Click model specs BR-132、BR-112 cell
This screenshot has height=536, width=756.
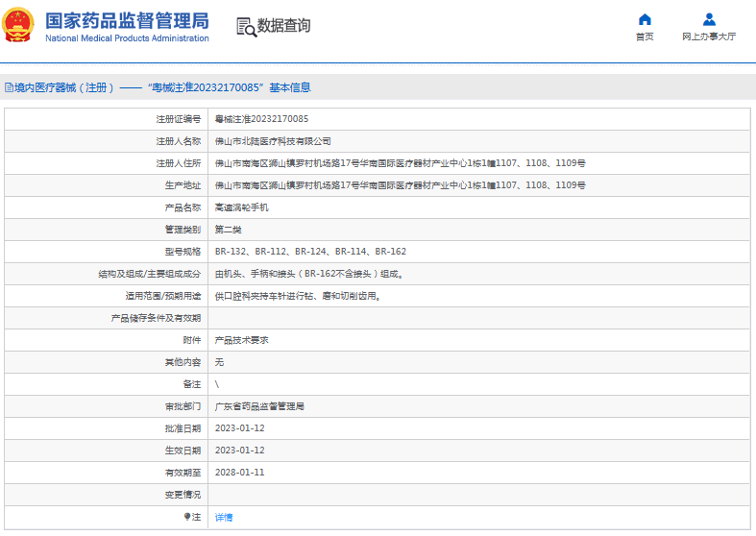coord(310,252)
